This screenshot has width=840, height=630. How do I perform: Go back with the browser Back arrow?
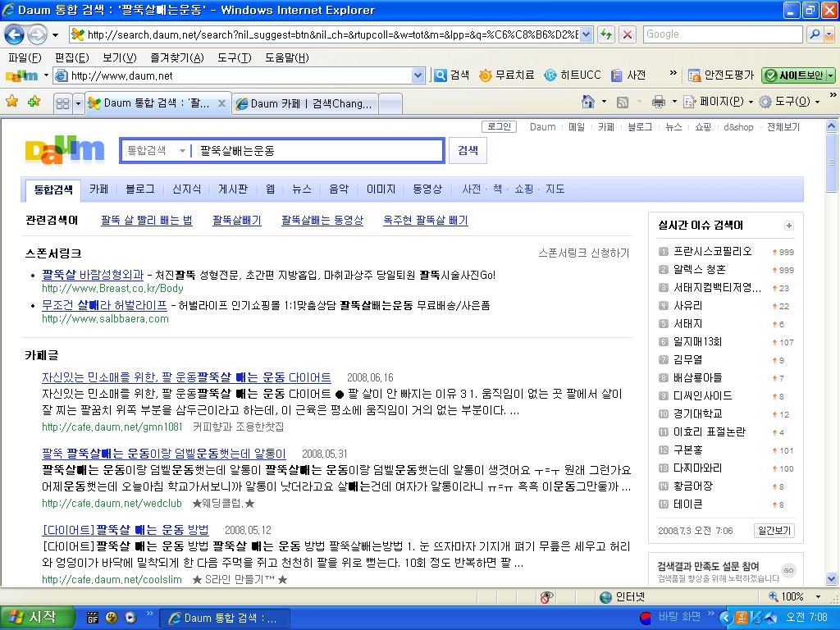pos(14,34)
